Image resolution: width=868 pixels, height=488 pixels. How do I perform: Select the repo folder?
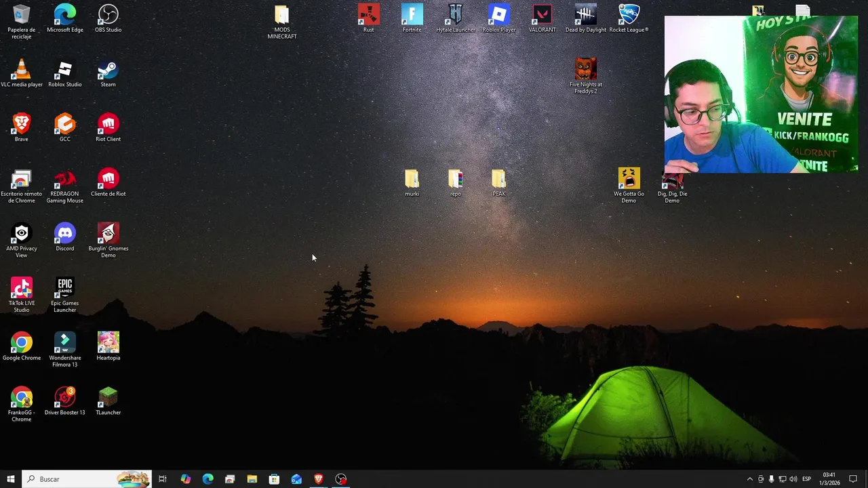(x=456, y=183)
